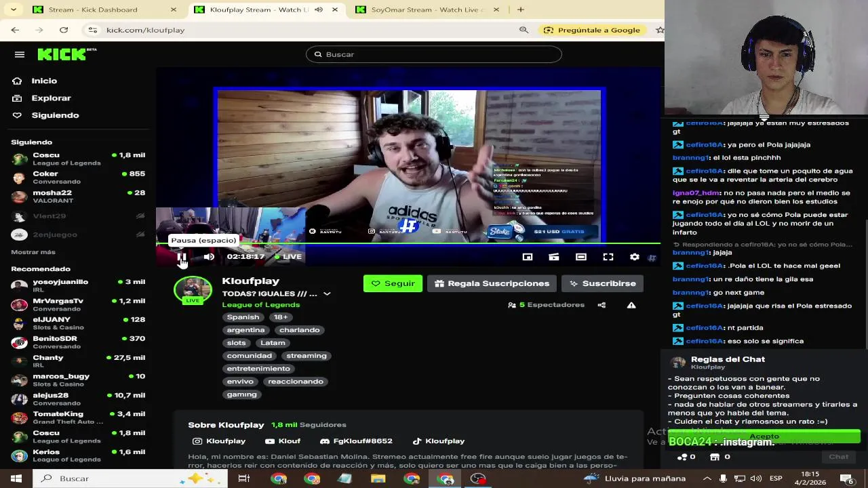
Task: Click the Kloufplay LIVE avatar
Action: 193,290
